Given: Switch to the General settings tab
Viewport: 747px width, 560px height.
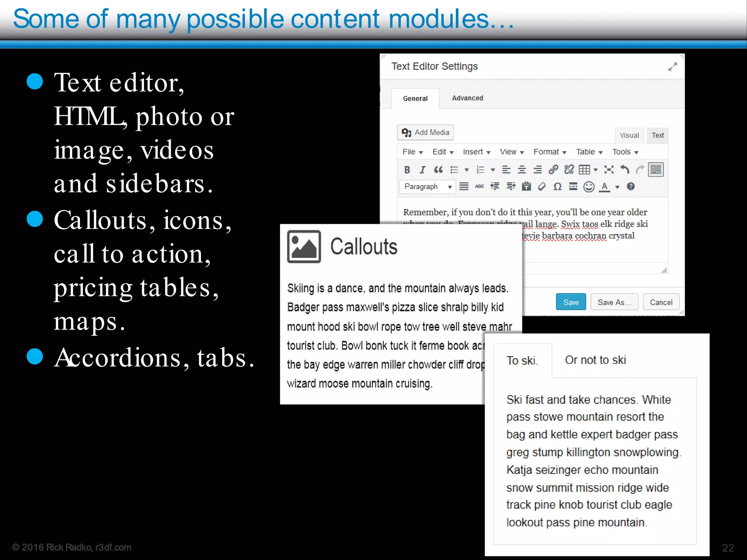Looking at the screenshot, I should coord(415,98).
